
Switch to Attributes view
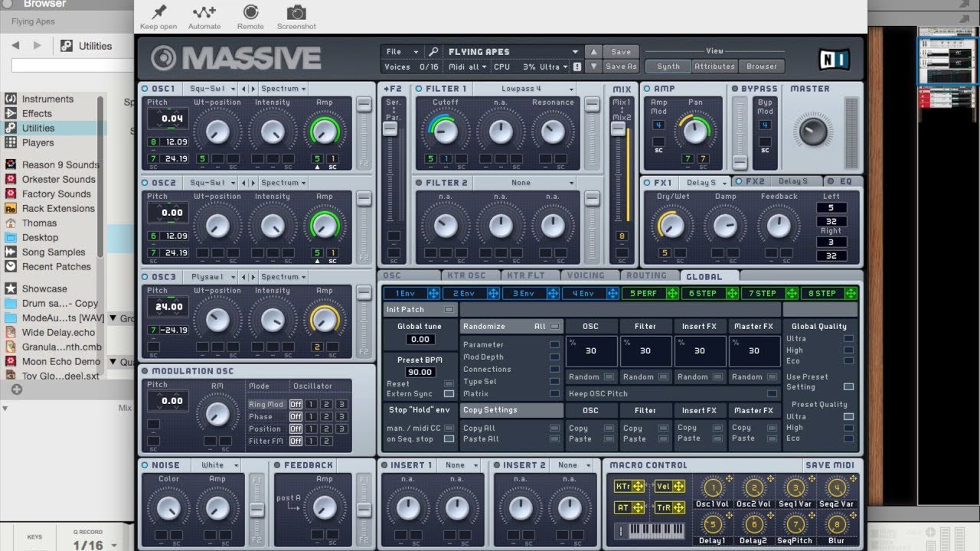(x=715, y=67)
